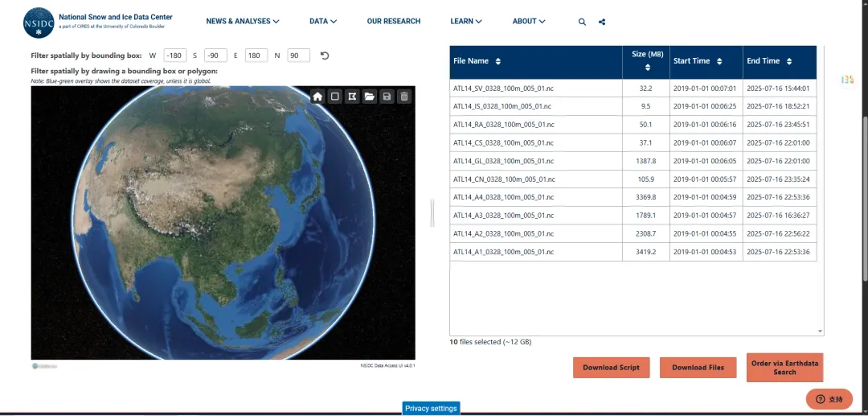The height and width of the screenshot is (416, 868).
Task: Reset the globe view with the home icon
Action: pyautogui.click(x=317, y=97)
